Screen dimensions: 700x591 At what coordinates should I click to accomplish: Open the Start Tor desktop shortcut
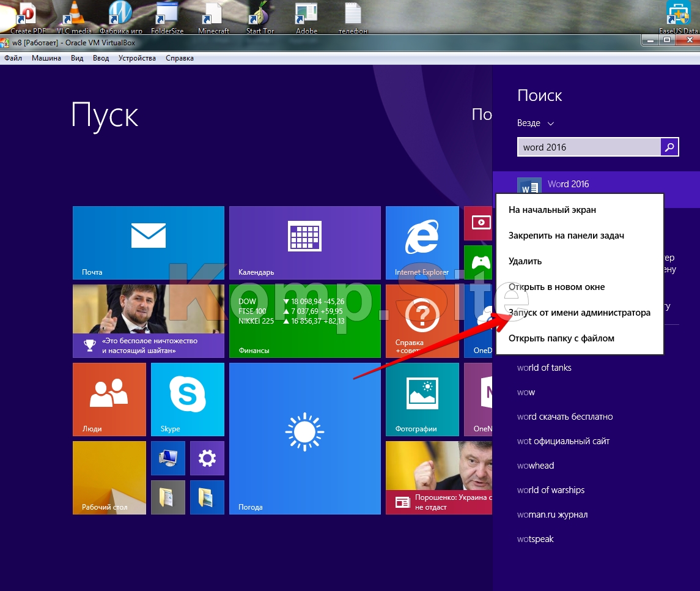coord(260,17)
